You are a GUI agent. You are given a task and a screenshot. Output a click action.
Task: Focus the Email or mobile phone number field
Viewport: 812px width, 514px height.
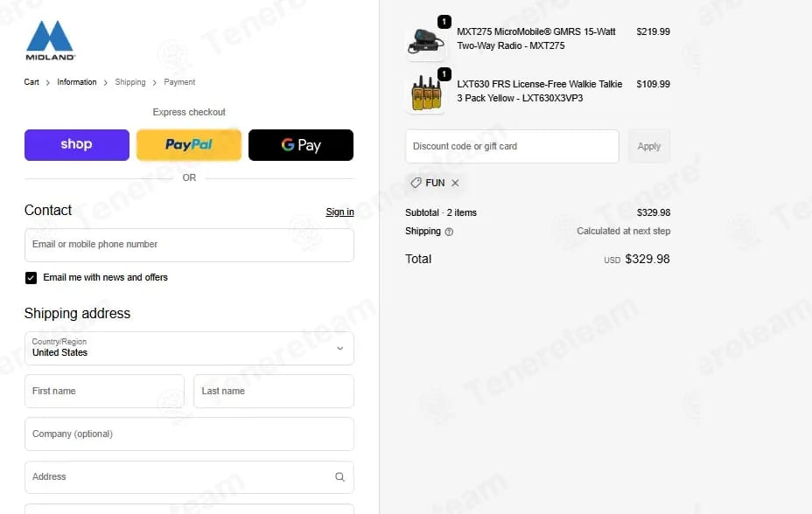[189, 245]
